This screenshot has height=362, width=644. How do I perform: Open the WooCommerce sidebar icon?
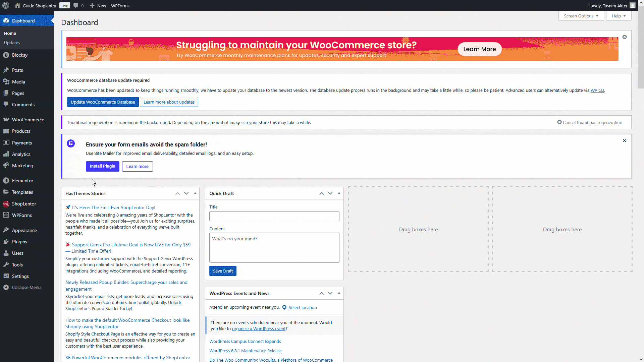tap(6, 120)
